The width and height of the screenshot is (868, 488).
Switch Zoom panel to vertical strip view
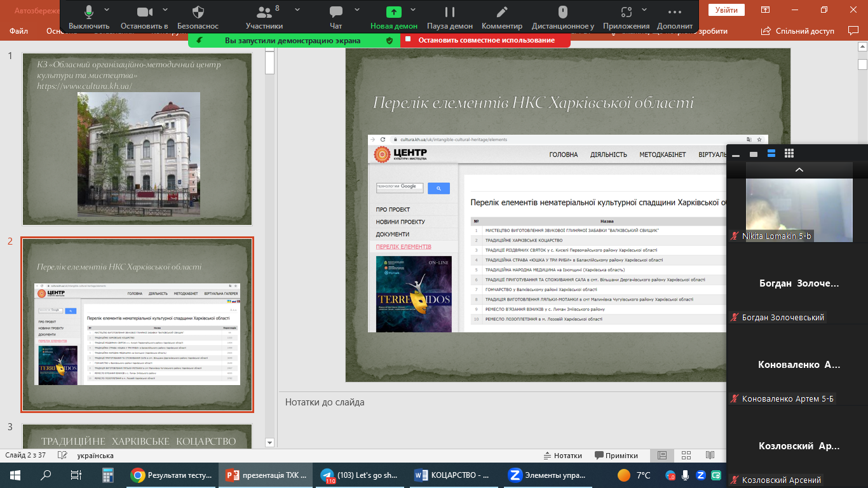coord(771,153)
